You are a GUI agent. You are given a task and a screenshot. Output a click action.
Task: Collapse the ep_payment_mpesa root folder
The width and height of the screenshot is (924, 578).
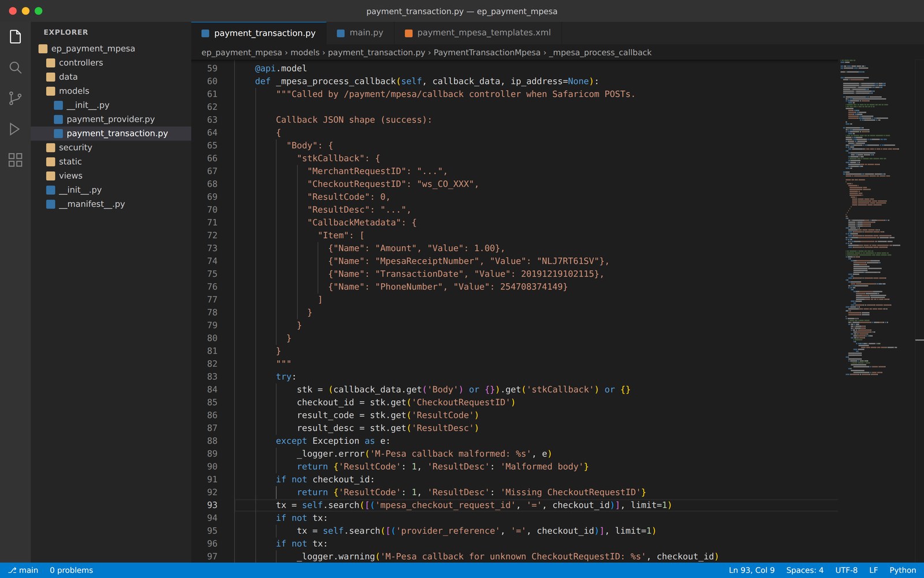(111, 49)
